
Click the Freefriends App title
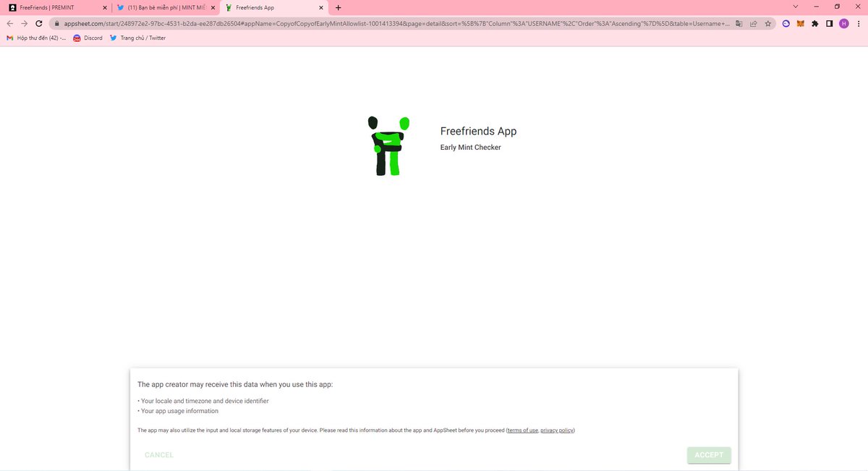478,131
